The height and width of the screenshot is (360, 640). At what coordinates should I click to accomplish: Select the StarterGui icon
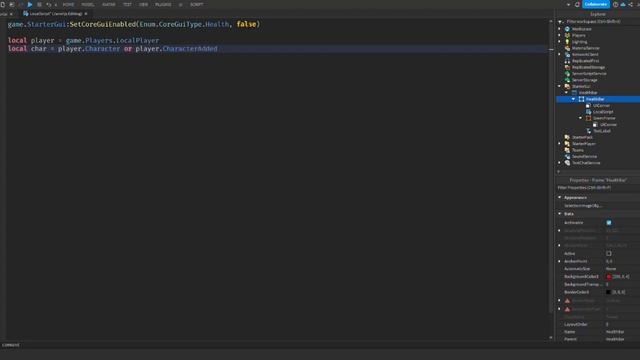567,86
